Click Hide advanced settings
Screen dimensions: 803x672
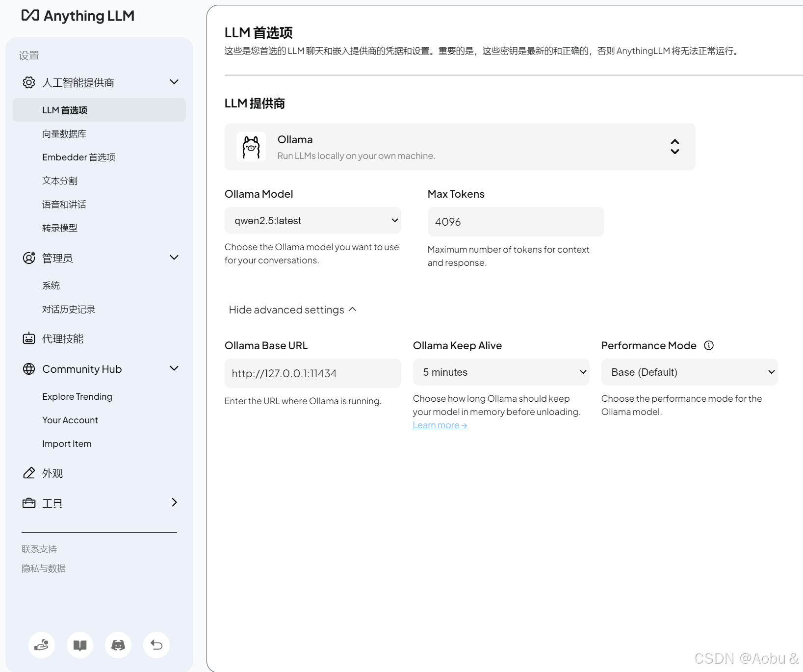(x=292, y=310)
